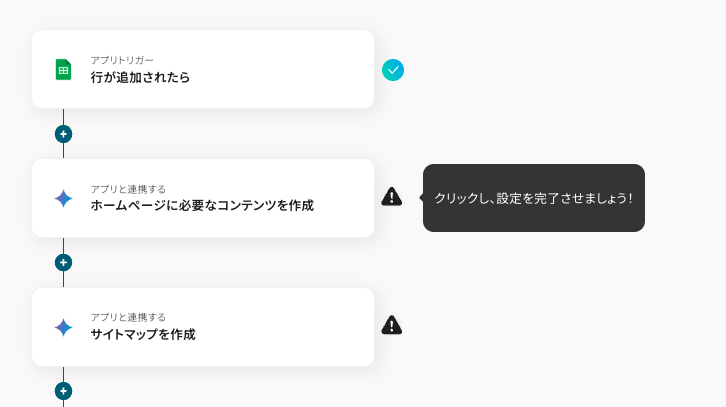
Task: Click warning icon beside ホームページ content step
Action: point(392,197)
